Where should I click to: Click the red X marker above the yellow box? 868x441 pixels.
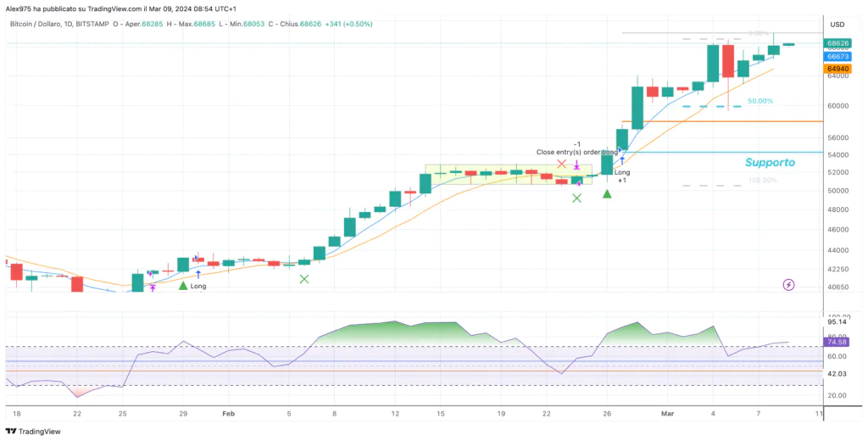tap(561, 164)
